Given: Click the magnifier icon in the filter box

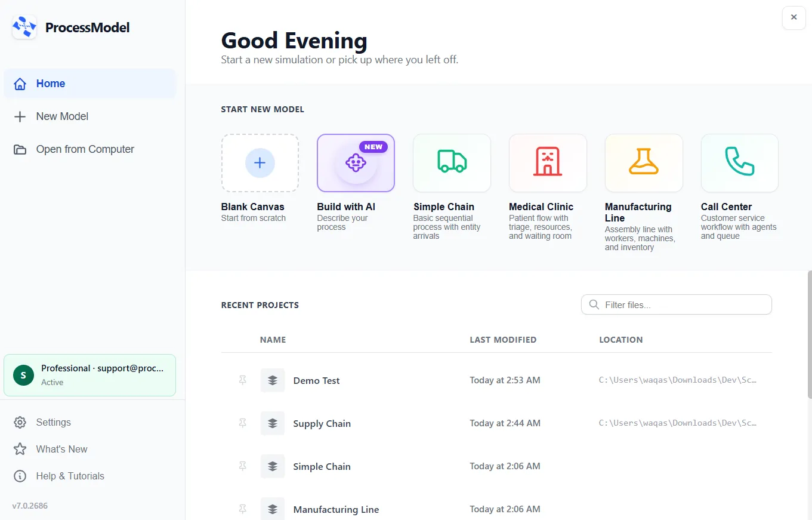Looking at the screenshot, I should coord(594,304).
